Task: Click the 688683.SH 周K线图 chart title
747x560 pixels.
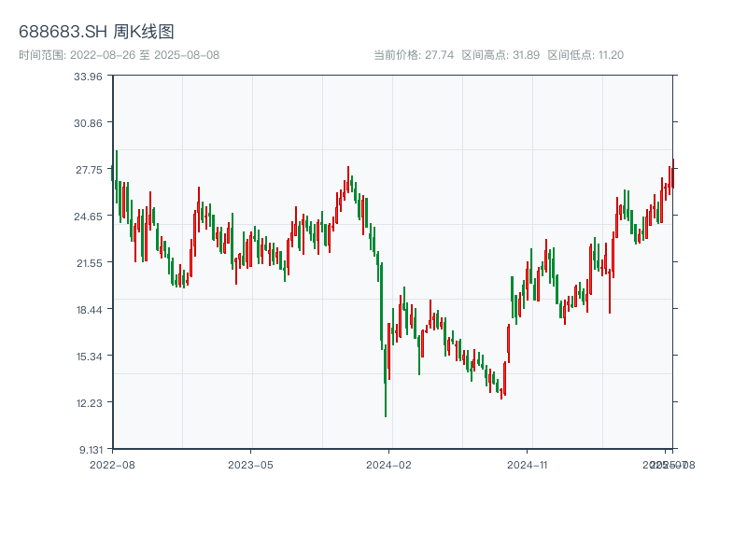Action: click(x=96, y=33)
